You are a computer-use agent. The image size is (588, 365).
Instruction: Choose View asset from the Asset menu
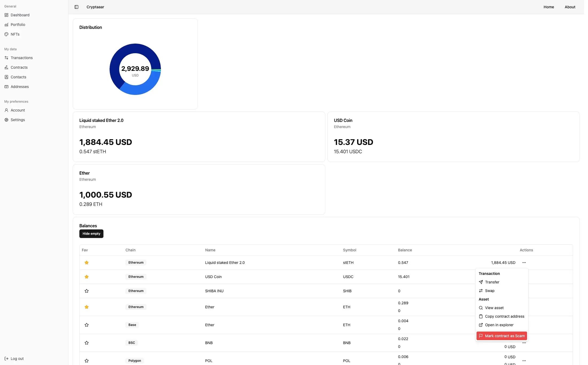[x=494, y=308]
